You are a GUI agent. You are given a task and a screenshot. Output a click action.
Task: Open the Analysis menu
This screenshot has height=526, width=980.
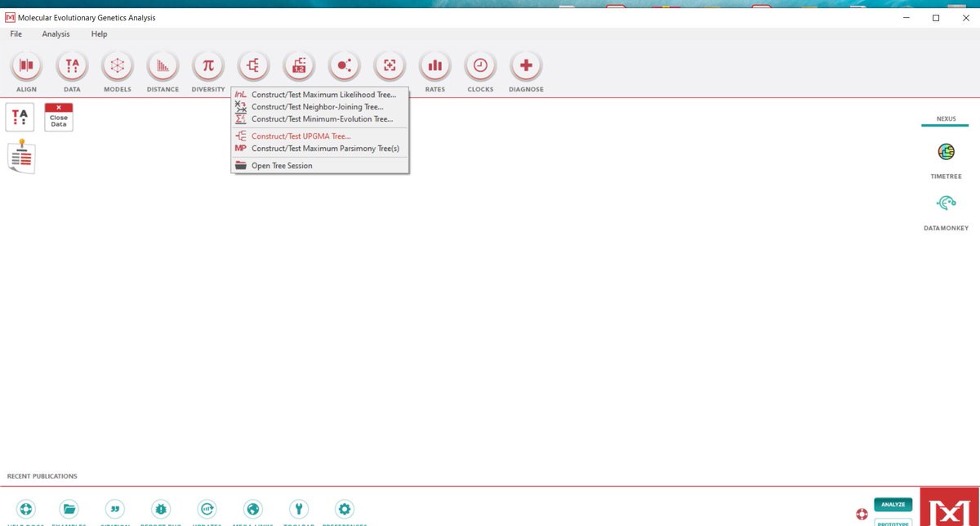click(x=56, y=34)
